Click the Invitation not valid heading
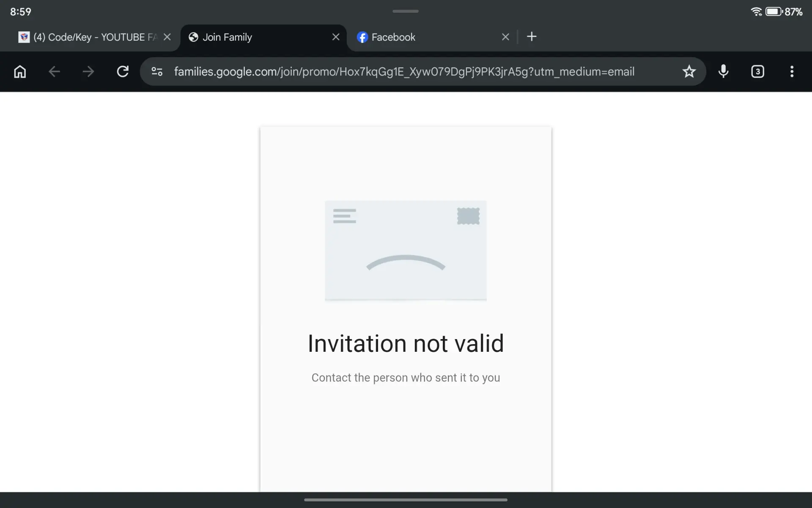 click(406, 343)
